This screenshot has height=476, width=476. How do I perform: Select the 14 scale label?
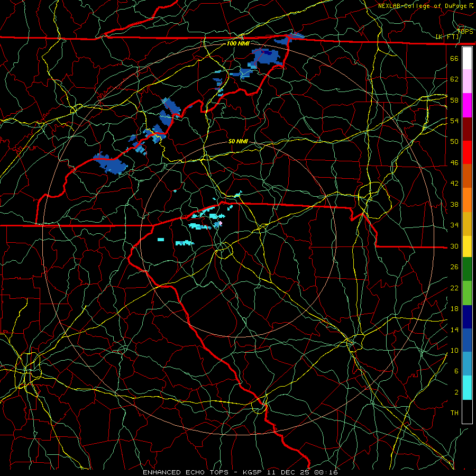click(454, 329)
